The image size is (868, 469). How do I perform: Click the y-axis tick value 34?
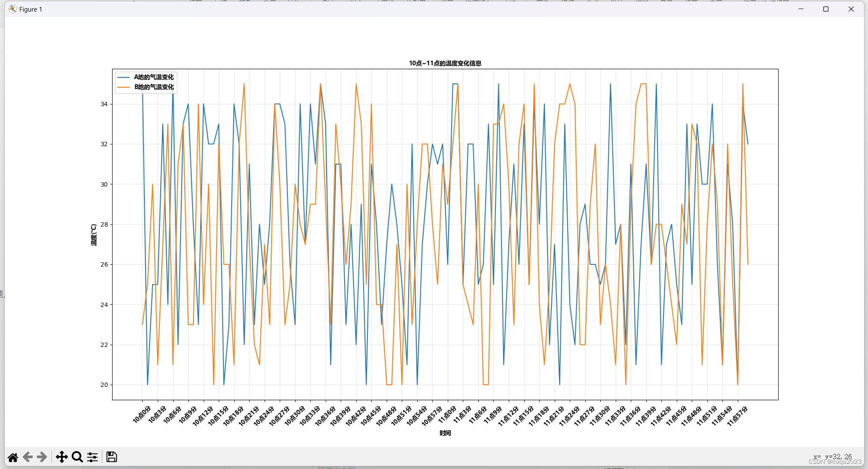[104, 104]
